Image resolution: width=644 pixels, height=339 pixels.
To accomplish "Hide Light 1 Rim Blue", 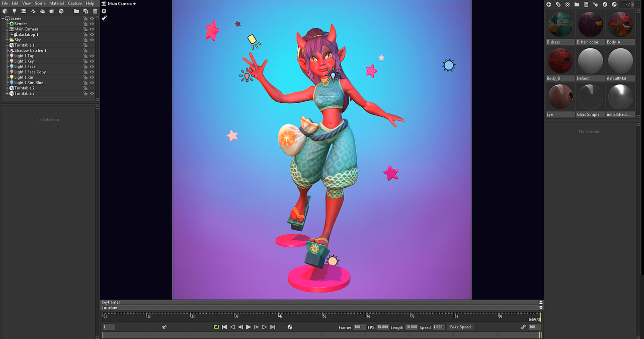I will 92,83.
